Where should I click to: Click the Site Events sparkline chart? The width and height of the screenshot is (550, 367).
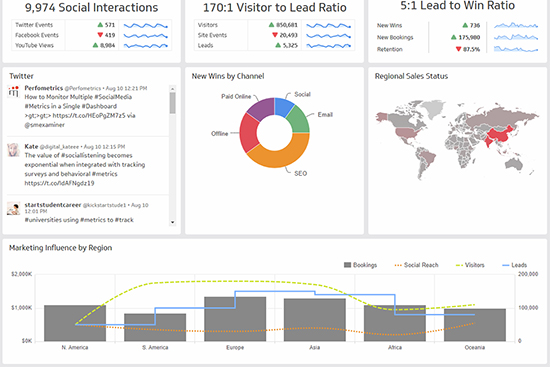328,36
